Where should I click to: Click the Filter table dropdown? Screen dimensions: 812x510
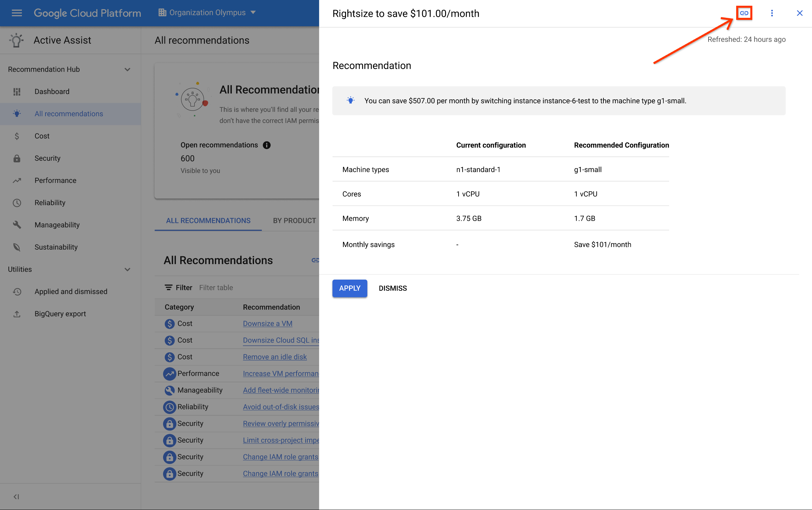pos(216,287)
